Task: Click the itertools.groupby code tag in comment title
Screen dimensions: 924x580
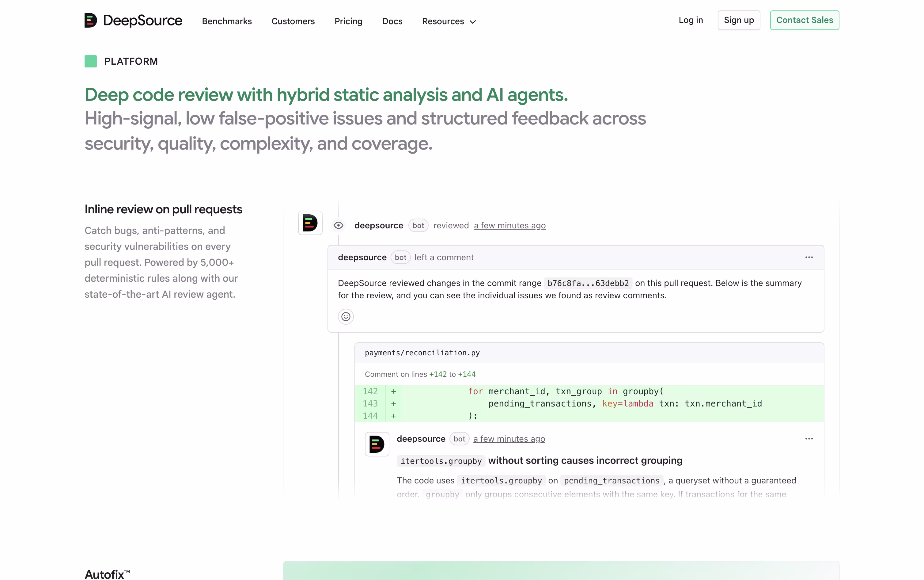Action: (441, 461)
